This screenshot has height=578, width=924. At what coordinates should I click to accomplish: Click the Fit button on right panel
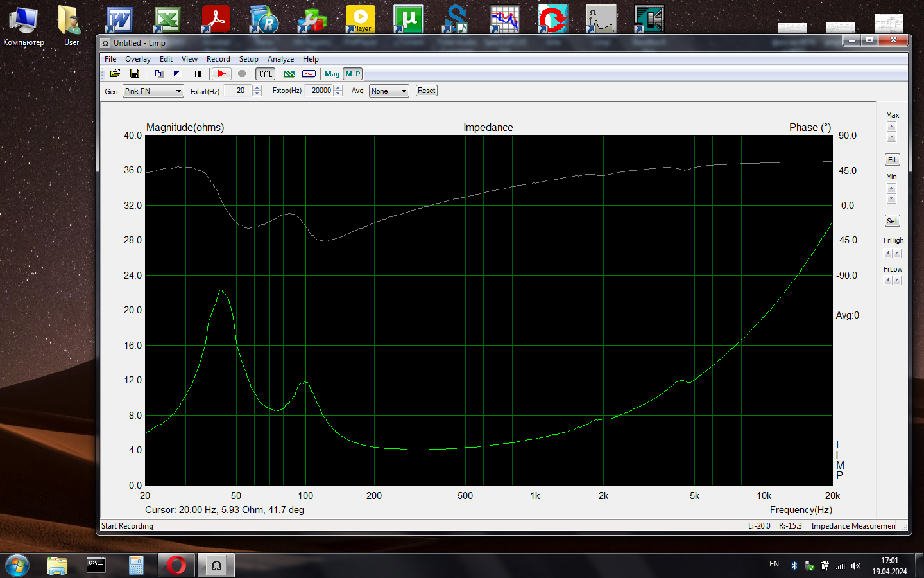click(892, 160)
